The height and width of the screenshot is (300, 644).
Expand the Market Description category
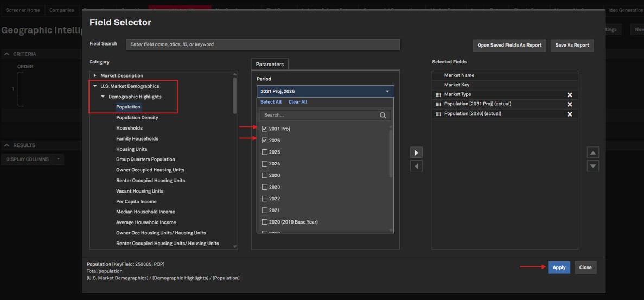point(95,75)
